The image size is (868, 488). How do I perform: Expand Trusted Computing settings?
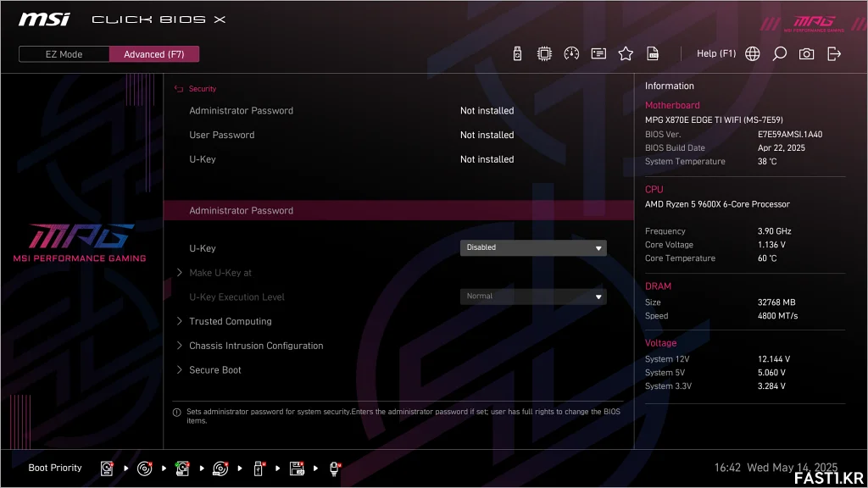(x=231, y=321)
